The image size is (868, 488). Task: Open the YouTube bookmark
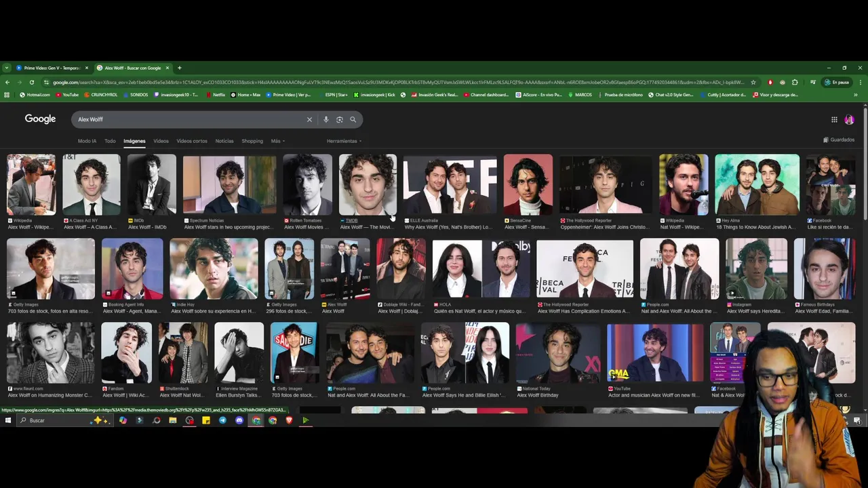tap(67, 95)
